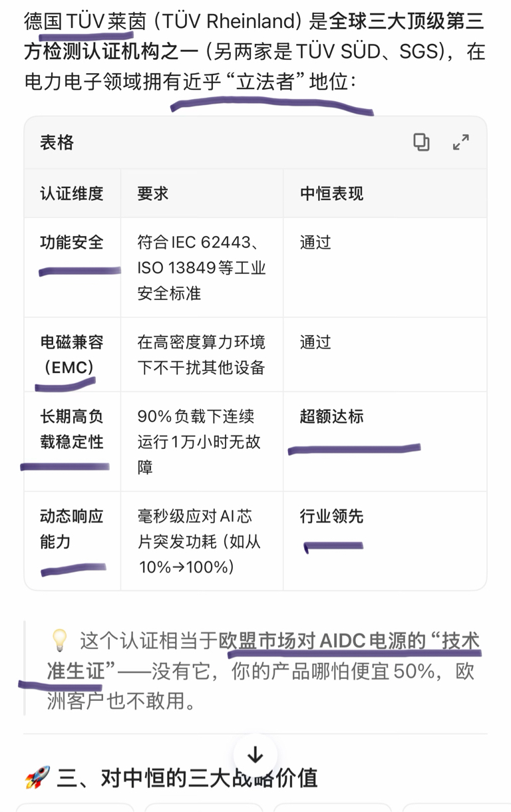Tap the 认证维度 column header
Image resolution: width=511 pixels, height=812 pixels.
(x=72, y=194)
